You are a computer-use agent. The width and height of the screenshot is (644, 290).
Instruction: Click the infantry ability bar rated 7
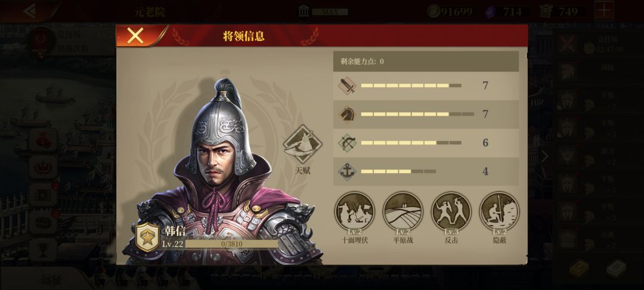click(411, 86)
